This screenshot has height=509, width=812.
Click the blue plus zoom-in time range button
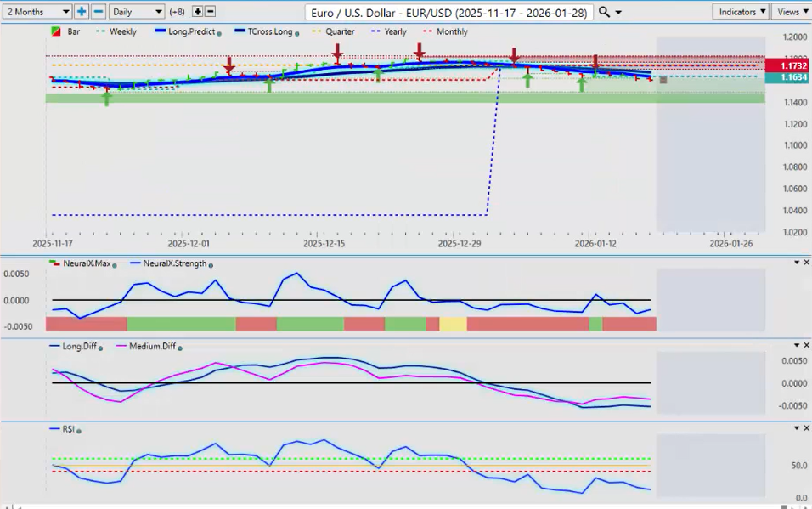pyautogui.click(x=82, y=12)
